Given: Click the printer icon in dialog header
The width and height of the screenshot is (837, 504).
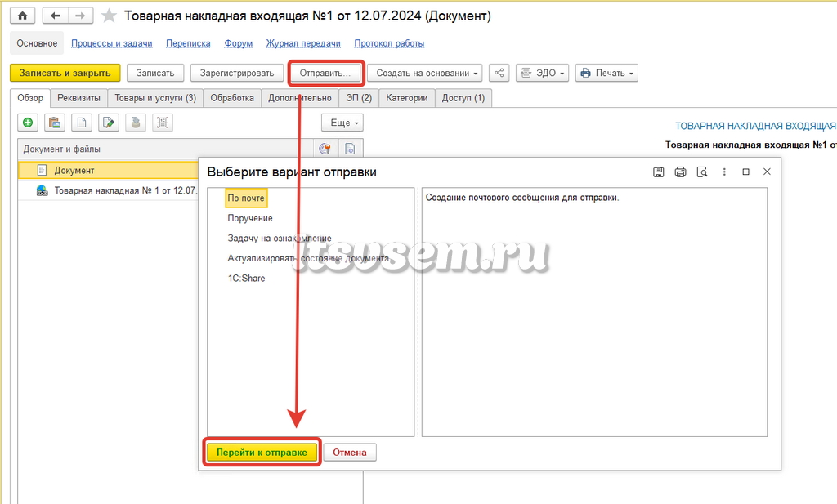Looking at the screenshot, I should pyautogui.click(x=680, y=172).
